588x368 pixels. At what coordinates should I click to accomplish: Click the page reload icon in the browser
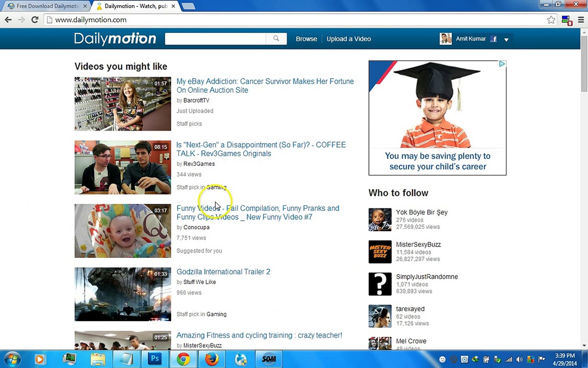34,19
